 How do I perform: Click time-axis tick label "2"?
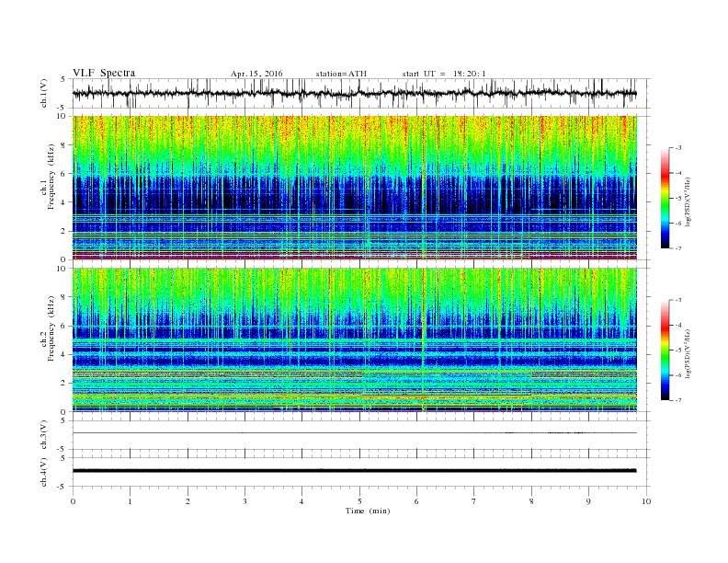188,501
